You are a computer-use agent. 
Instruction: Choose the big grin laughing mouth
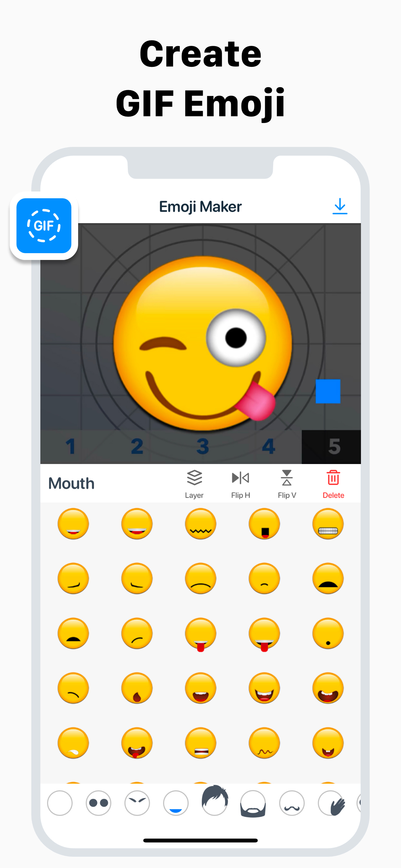tap(264, 688)
